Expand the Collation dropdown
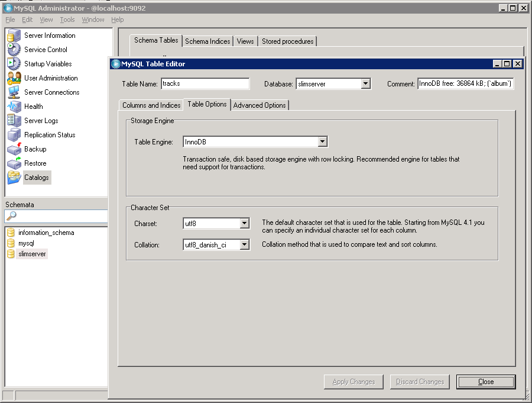The image size is (532, 403). [x=245, y=245]
